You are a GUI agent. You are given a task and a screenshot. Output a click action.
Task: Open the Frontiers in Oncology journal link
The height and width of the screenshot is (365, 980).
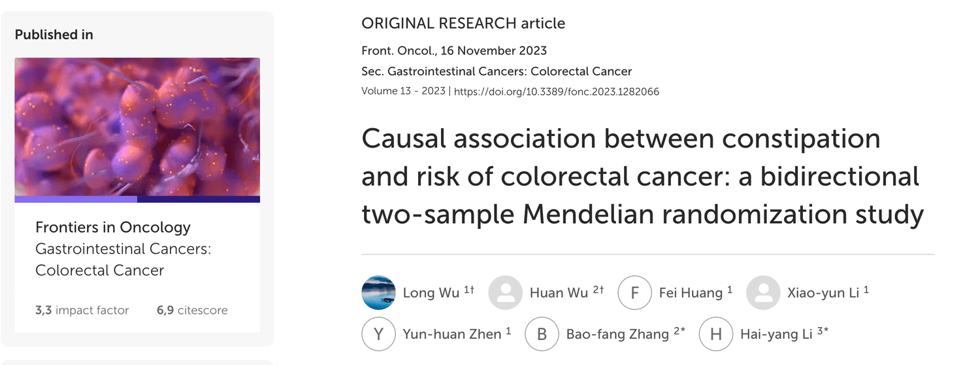coord(113,228)
